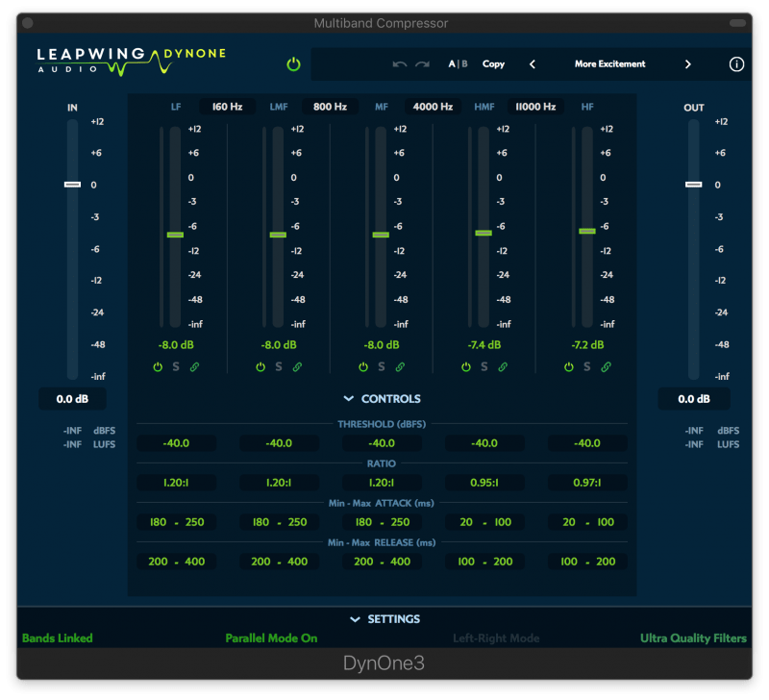The height and width of the screenshot is (700, 769).
Task: Toggle HMF band power icon
Action: click(466, 366)
